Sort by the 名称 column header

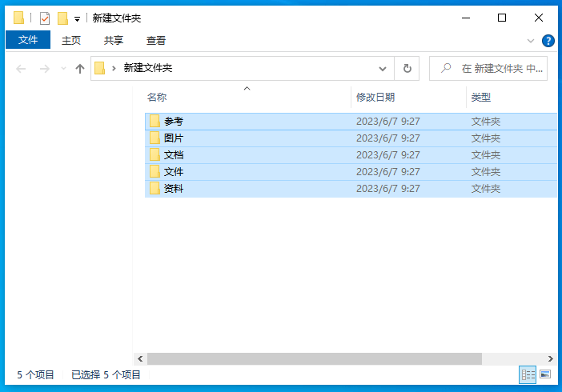pos(157,97)
